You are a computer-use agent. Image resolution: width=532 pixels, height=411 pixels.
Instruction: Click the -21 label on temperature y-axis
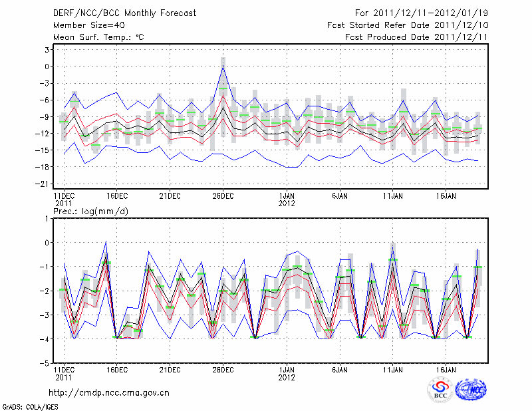45,184
